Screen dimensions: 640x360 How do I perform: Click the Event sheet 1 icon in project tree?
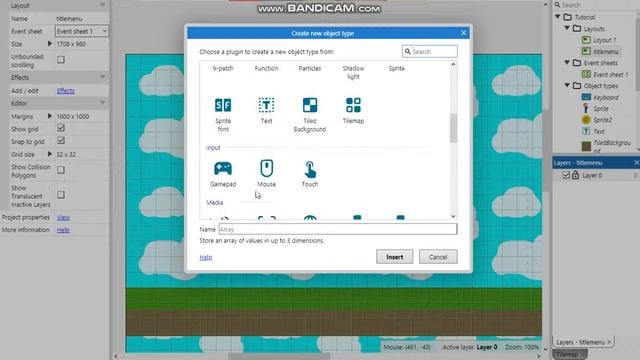(x=586, y=74)
